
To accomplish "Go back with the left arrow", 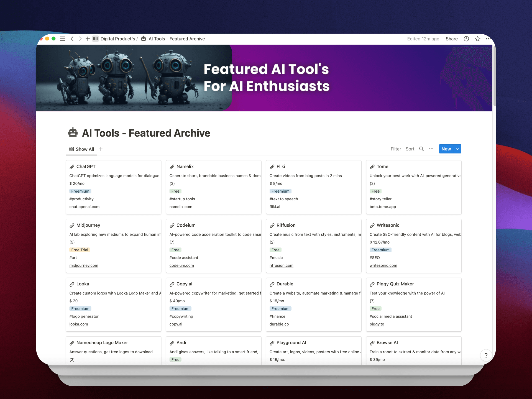I will (x=72, y=39).
